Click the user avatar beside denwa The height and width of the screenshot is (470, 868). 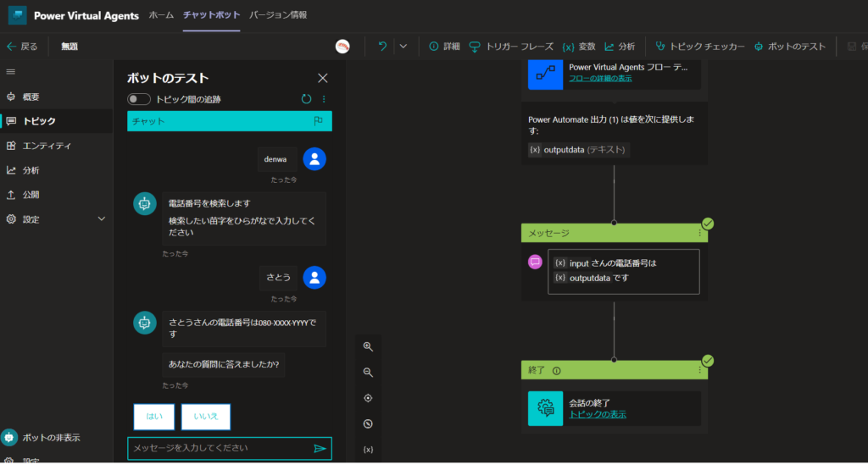tap(314, 159)
